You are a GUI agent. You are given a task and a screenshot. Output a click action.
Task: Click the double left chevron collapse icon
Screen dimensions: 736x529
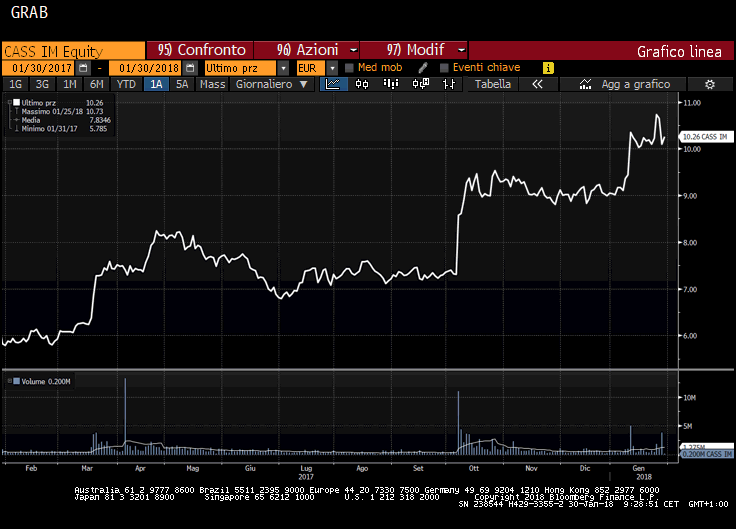click(x=537, y=85)
